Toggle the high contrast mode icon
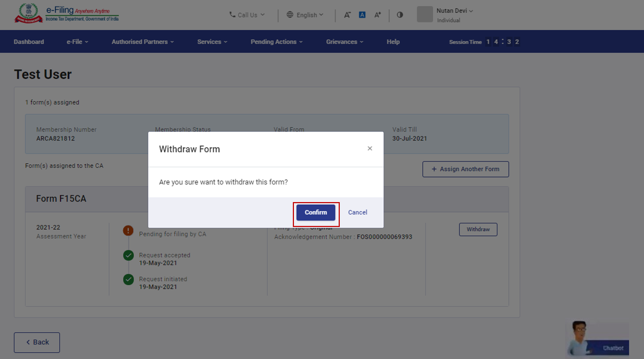This screenshot has width=644, height=359. [400, 15]
